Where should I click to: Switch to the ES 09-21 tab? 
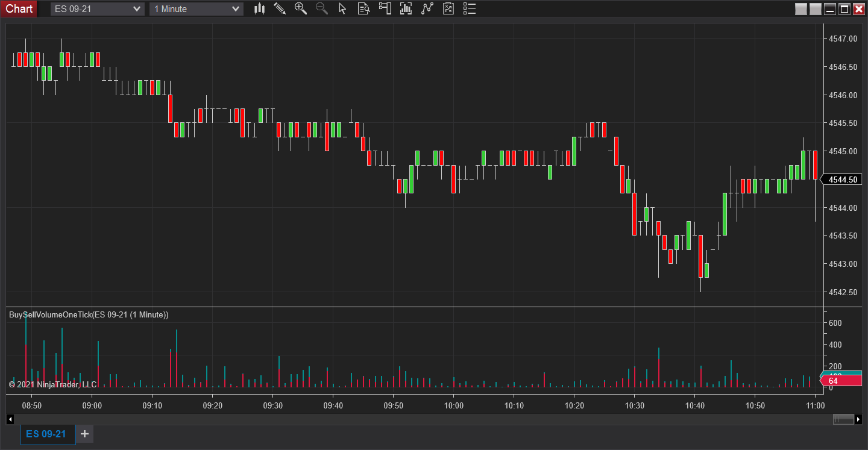pyautogui.click(x=46, y=434)
